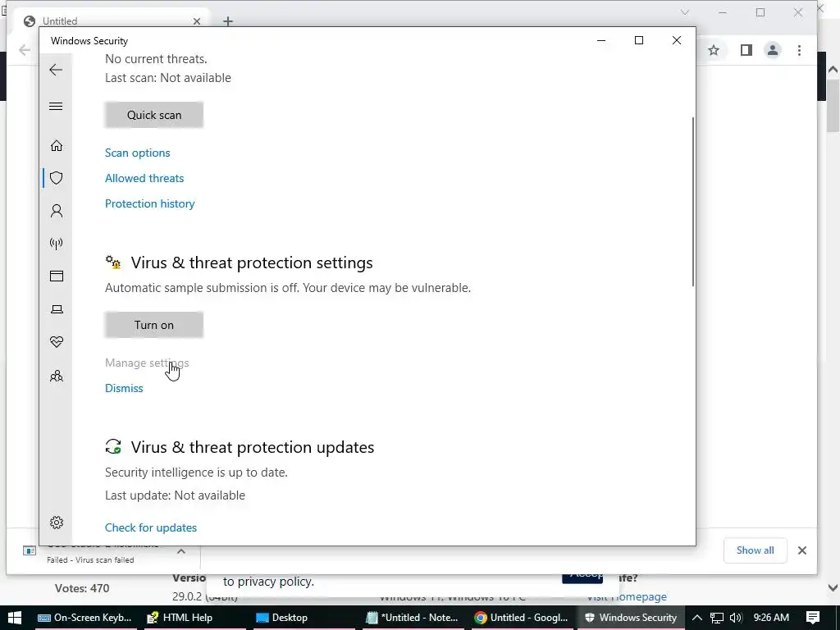Open Chrome side panel icon

pyautogui.click(x=746, y=50)
